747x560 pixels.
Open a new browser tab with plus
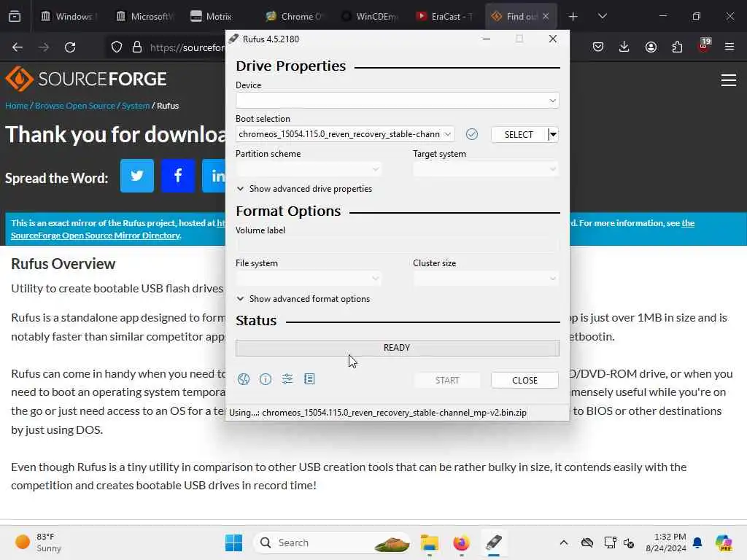[x=573, y=17]
